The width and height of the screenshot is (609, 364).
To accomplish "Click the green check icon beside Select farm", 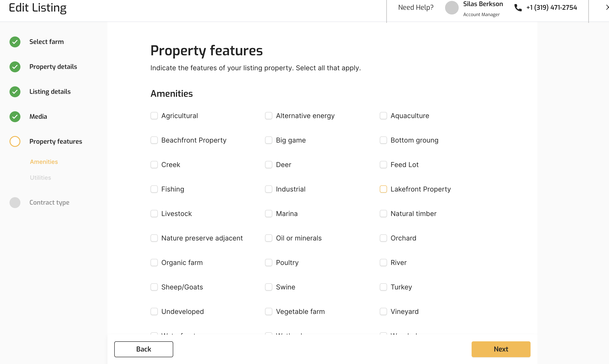I will click(15, 42).
